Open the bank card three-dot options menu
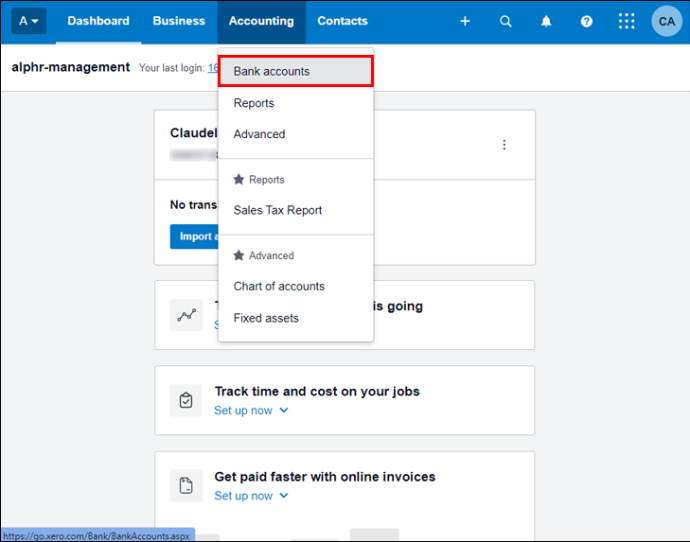This screenshot has height=542, width=690. 504,145
